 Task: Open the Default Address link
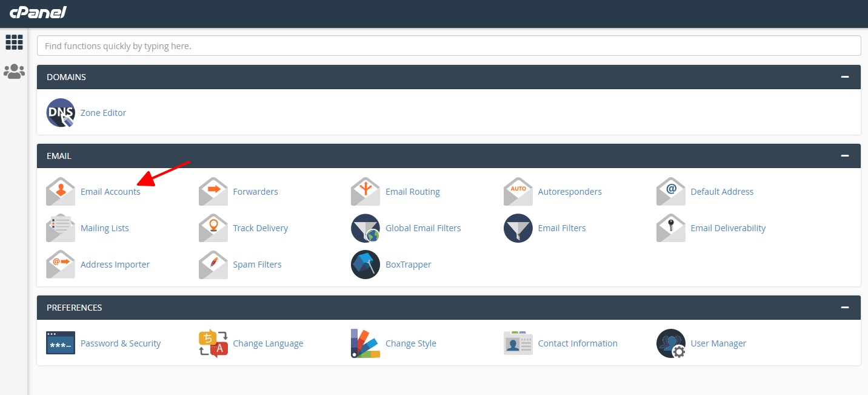tap(722, 192)
